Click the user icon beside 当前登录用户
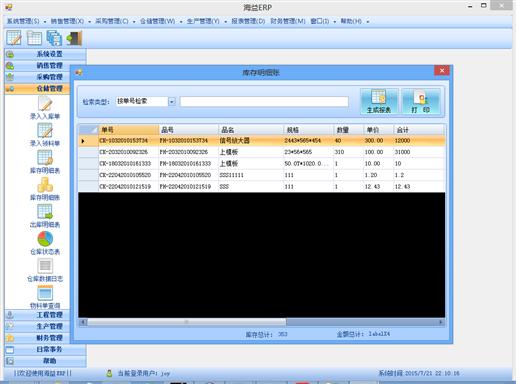This screenshot has height=384, width=516. click(109, 373)
